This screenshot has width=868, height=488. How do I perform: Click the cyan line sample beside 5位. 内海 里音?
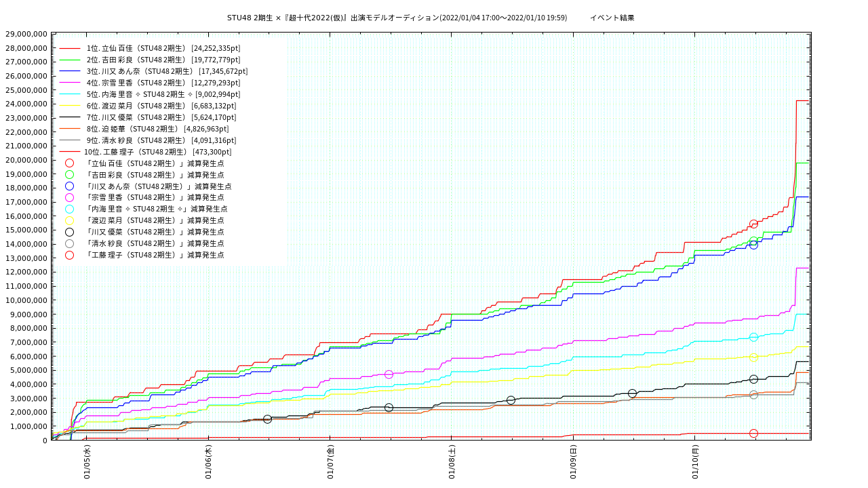click(x=69, y=94)
